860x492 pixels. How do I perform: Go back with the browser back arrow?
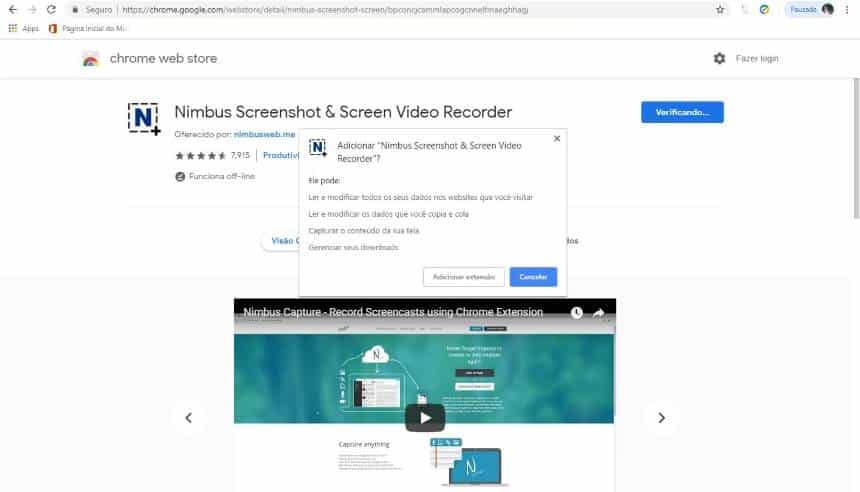[x=13, y=10]
